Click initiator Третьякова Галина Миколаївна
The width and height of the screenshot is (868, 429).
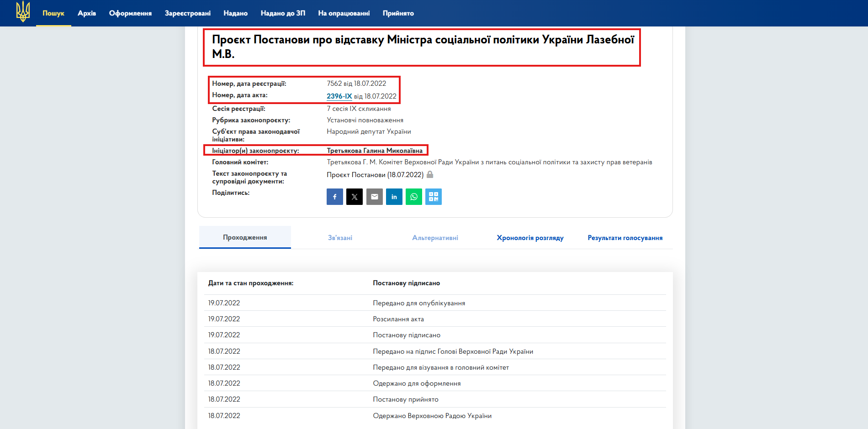pos(375,151)
